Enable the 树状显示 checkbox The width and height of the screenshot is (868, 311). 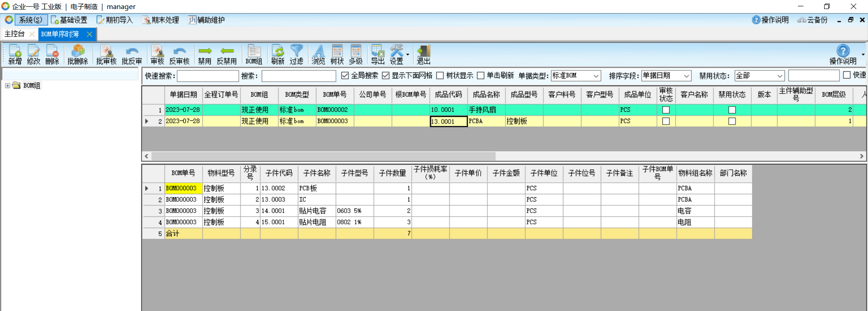pyautogui.click(x=440, y=75)
